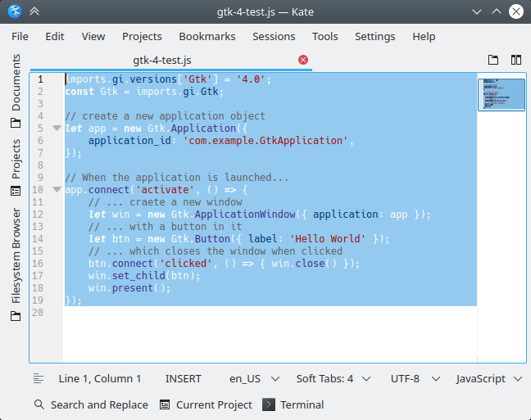Open the Soft Tabs: 4 dropdown
This screenshot has height=420, width=531.
pos(334,379)
